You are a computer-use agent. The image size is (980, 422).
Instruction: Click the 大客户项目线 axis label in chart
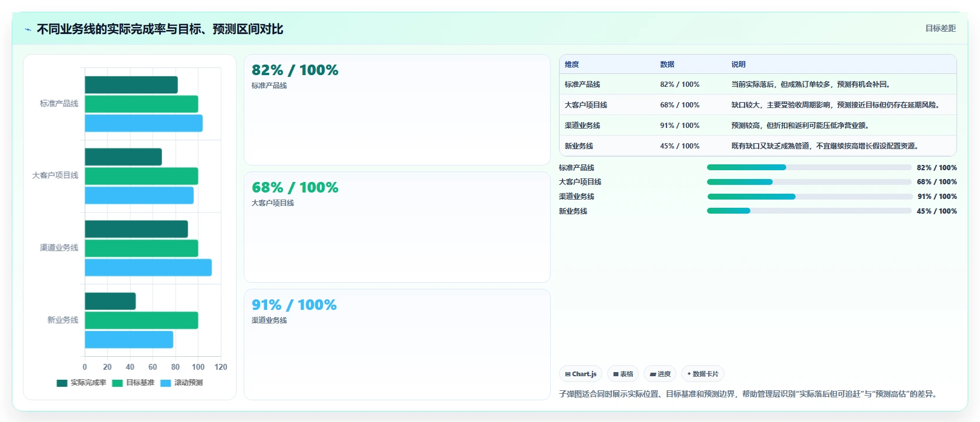tap(55, 175)
